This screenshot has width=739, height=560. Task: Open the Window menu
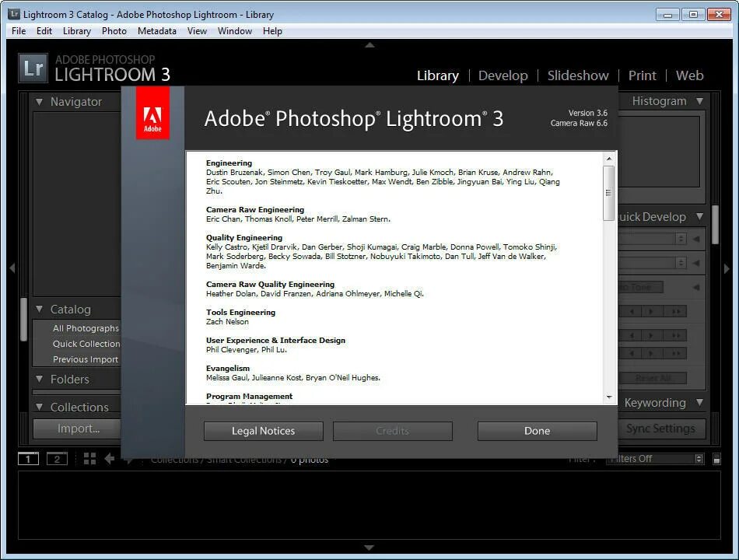235,31
